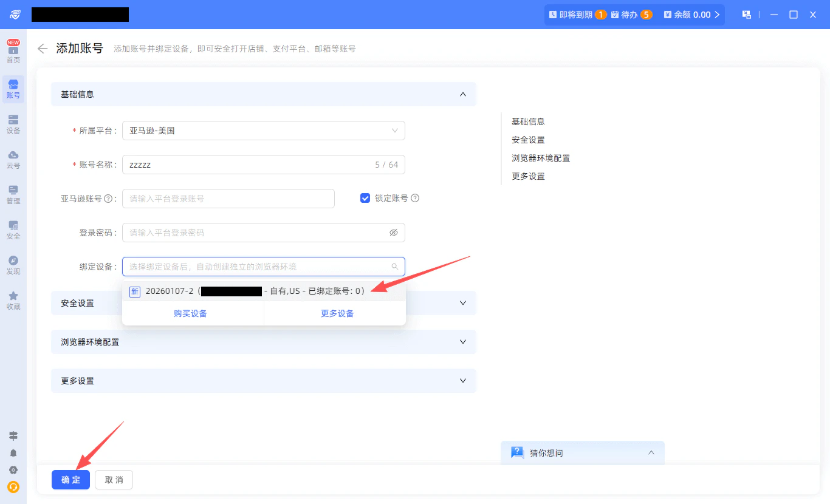Click the 添加账号 page title

coord(80,49)
